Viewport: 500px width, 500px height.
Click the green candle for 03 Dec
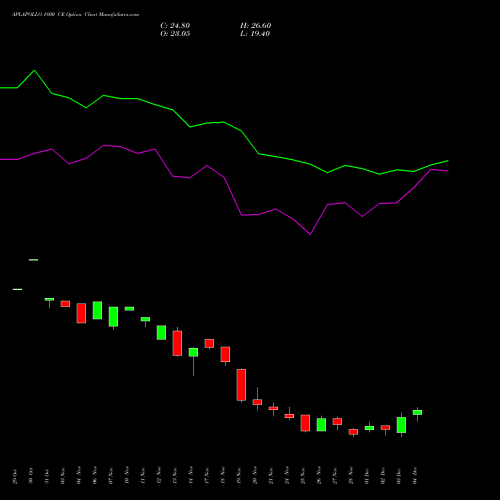click(401, 425)
